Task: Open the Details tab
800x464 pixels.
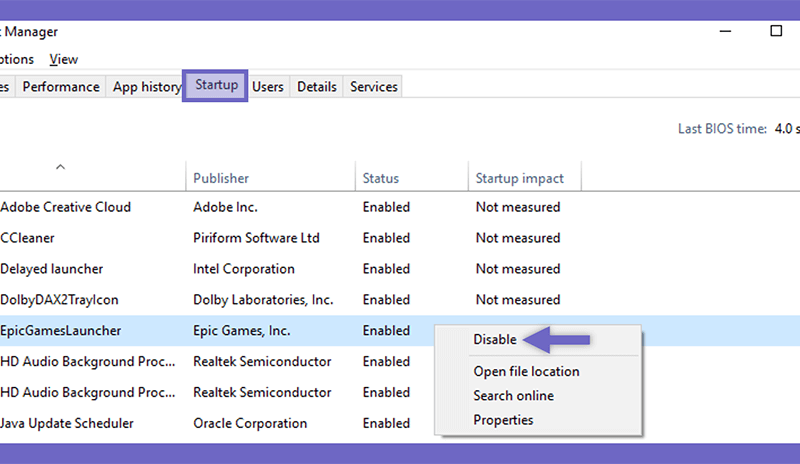Action: 317,87
